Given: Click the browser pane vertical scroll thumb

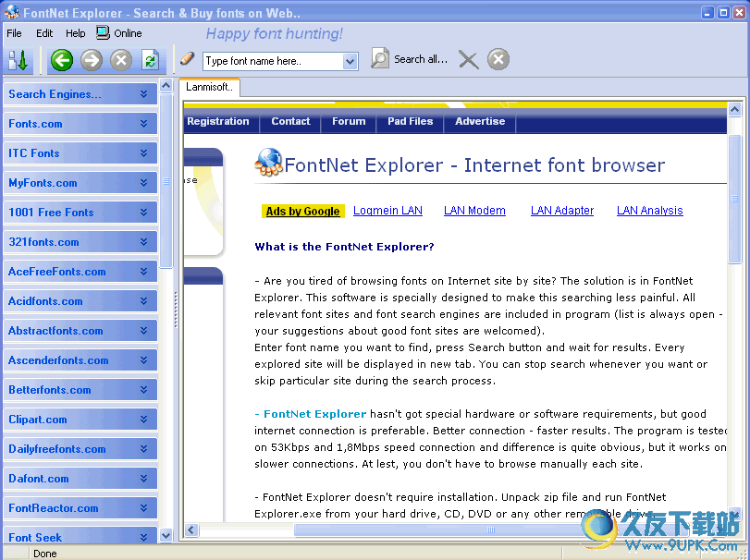Looking at the screenshot, I should pos(734,199).
